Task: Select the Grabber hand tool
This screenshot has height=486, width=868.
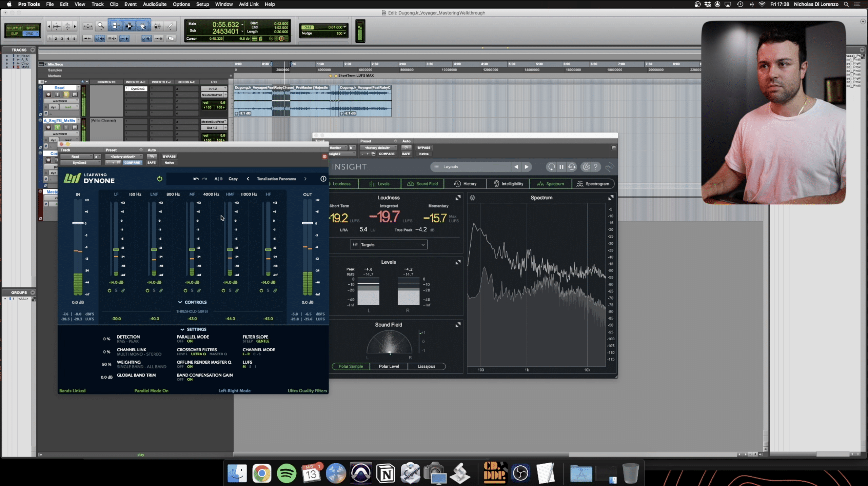Action: [143, 26]
